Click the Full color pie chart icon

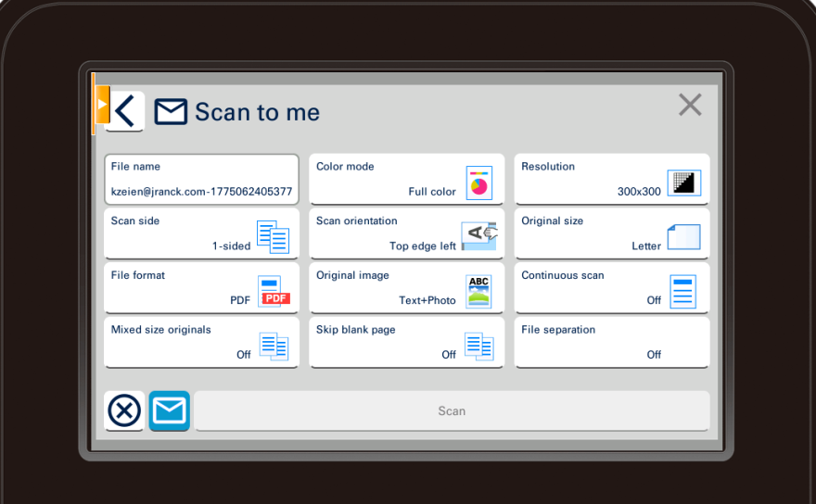pos(478,183)
